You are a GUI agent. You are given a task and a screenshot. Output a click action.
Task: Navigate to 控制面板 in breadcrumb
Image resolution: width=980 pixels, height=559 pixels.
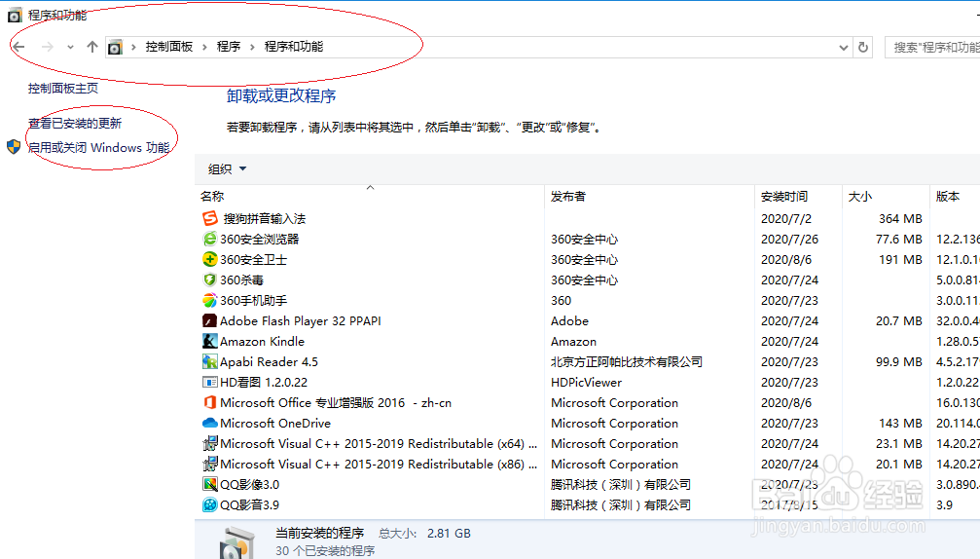pos(168,47)
